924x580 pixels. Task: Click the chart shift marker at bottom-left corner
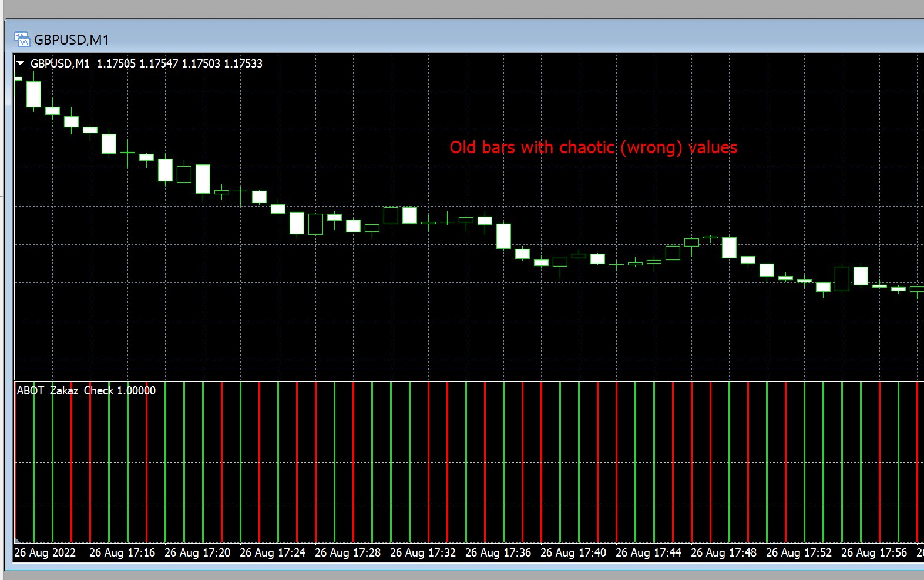coord(17,540)
